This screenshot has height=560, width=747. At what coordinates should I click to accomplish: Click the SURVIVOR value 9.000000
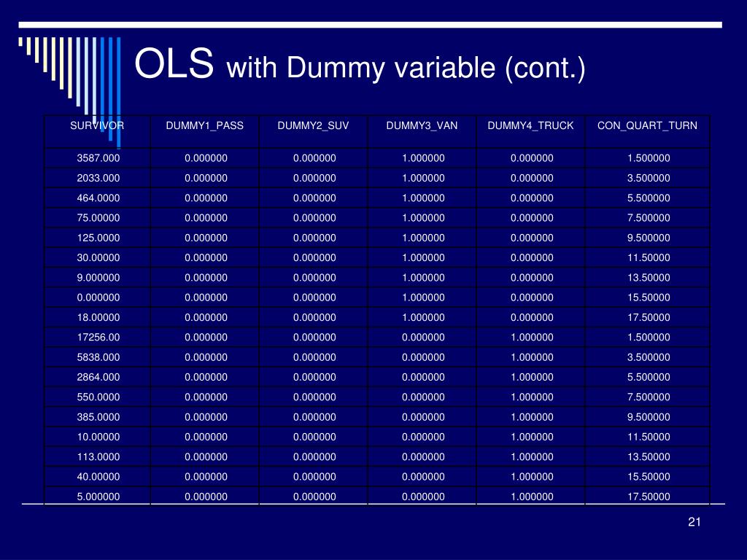point(98,278)
